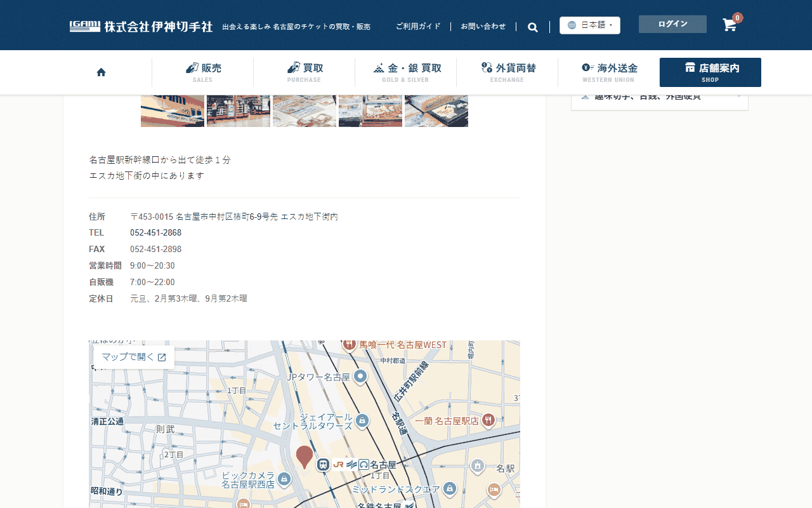
Task: Click the FAX number 052-451-2898
Action: [x=156, y=250]
